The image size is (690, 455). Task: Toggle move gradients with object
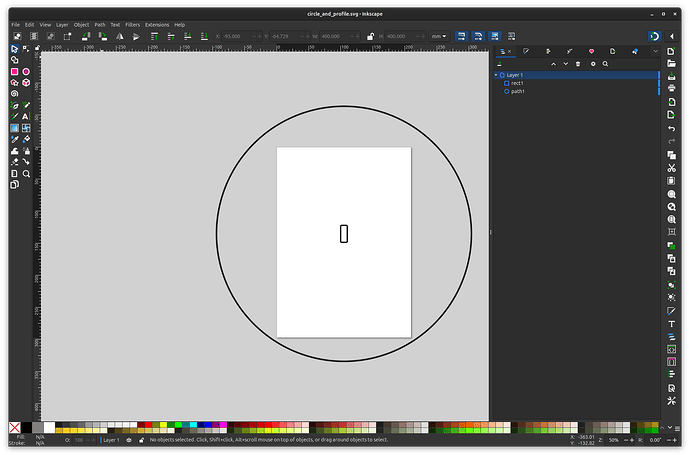[x=495, y=37]
